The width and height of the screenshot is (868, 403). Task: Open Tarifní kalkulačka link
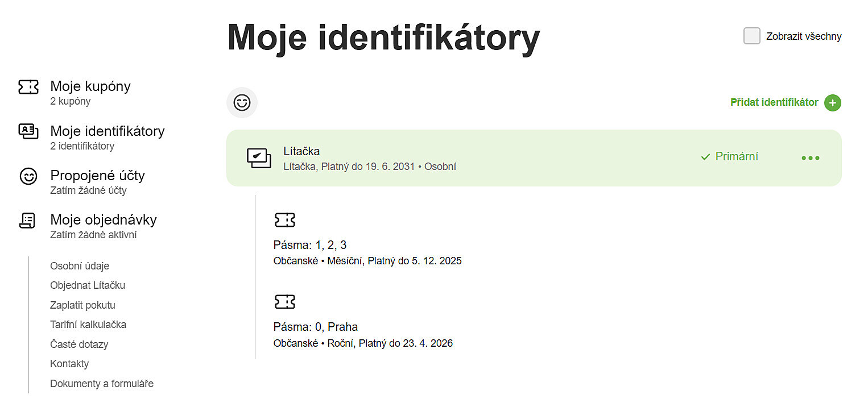pos(88,325)
